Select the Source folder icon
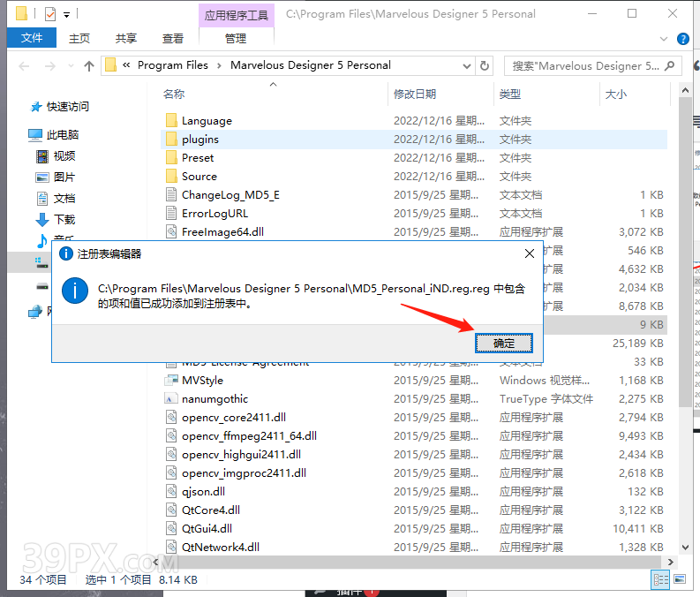 click(x=171, y=176)
